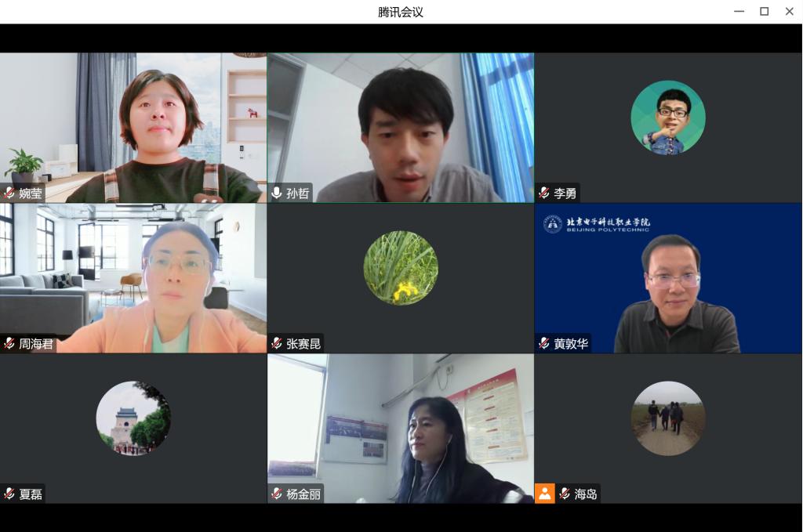
Task: Click the active microphone icon beside 孙哲
Action: 277,193
